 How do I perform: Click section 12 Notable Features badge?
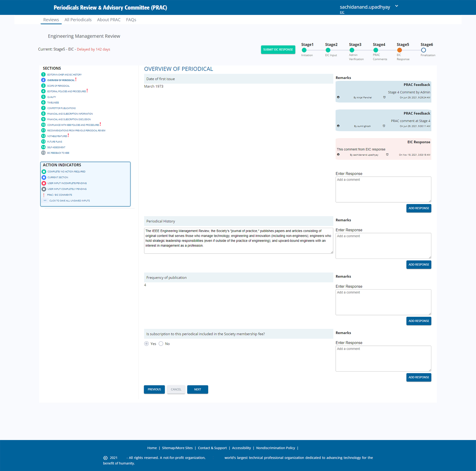[x=43, y=136]
